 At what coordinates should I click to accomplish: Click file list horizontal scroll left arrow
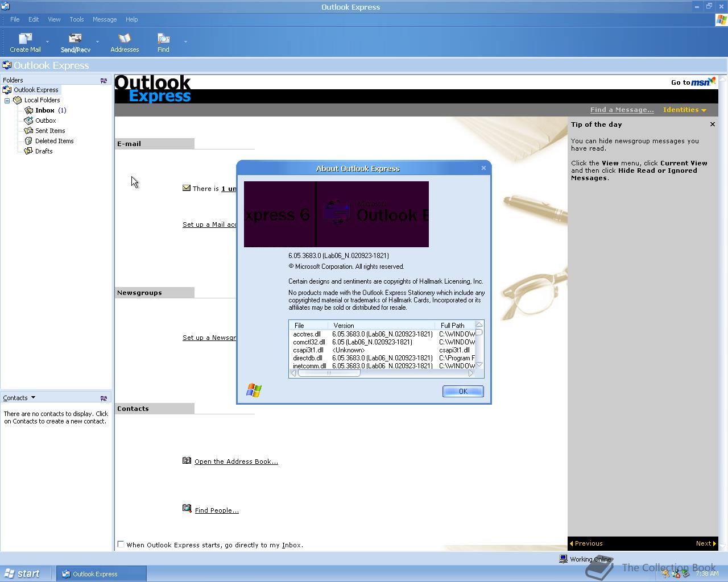tap(293, 373)
